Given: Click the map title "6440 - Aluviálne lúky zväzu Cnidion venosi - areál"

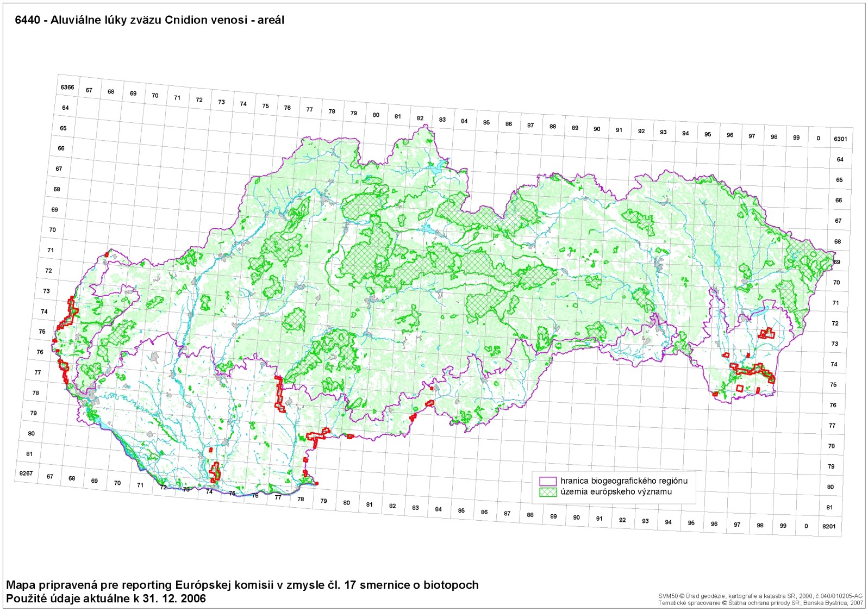Looking at the screenshot, I should [149, 20].
